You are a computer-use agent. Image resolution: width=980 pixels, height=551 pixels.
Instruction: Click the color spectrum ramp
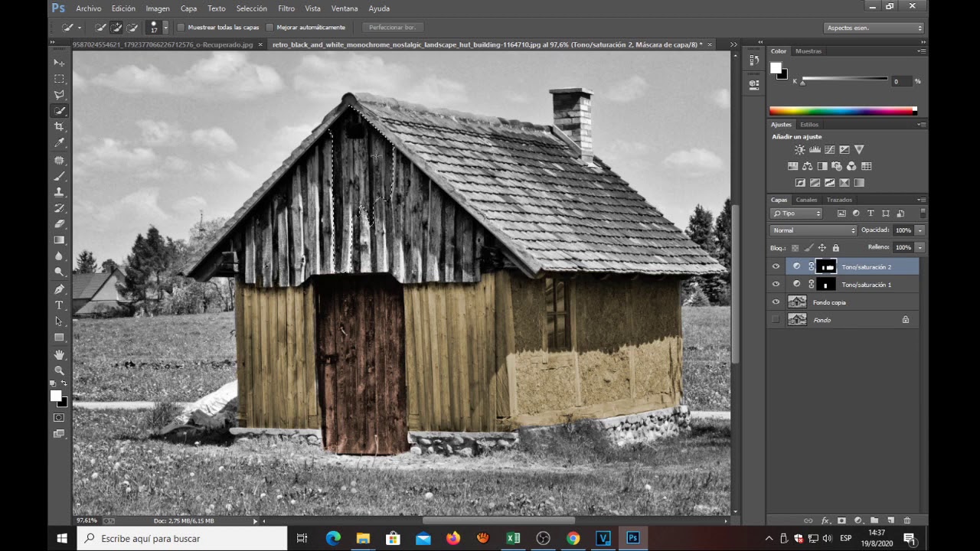(x=843, y=111)
